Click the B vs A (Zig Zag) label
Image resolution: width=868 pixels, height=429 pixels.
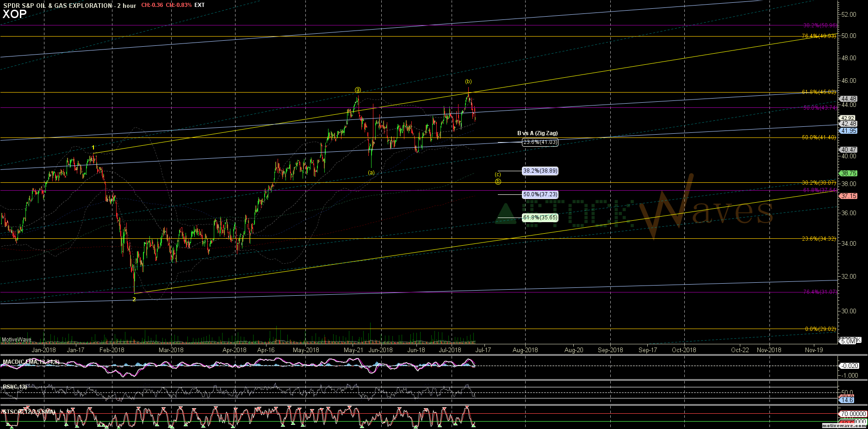pyautogui.click(x=537, y=133)
